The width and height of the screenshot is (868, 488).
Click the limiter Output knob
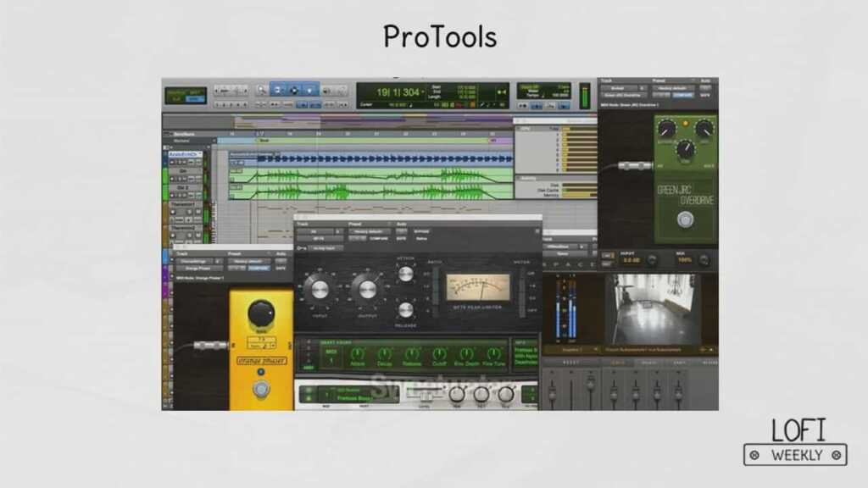(367, 290)
